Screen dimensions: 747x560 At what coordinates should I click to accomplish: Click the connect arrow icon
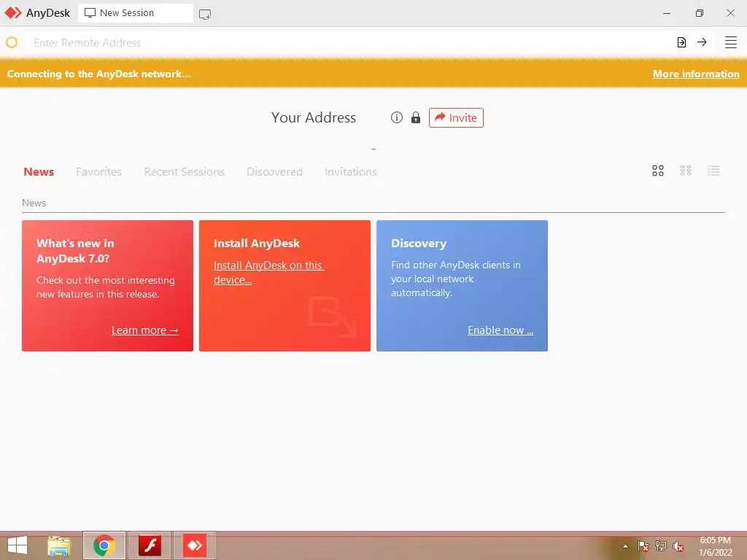click(x=702, y=42)
